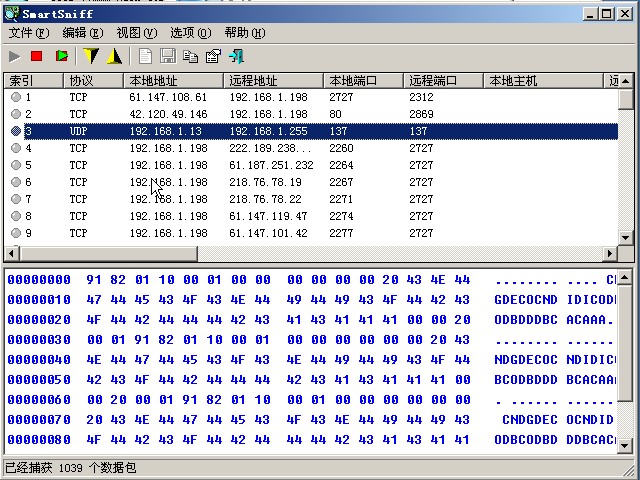Open capture filter funnel icon
640x480 pixels.
click(91, 57)
